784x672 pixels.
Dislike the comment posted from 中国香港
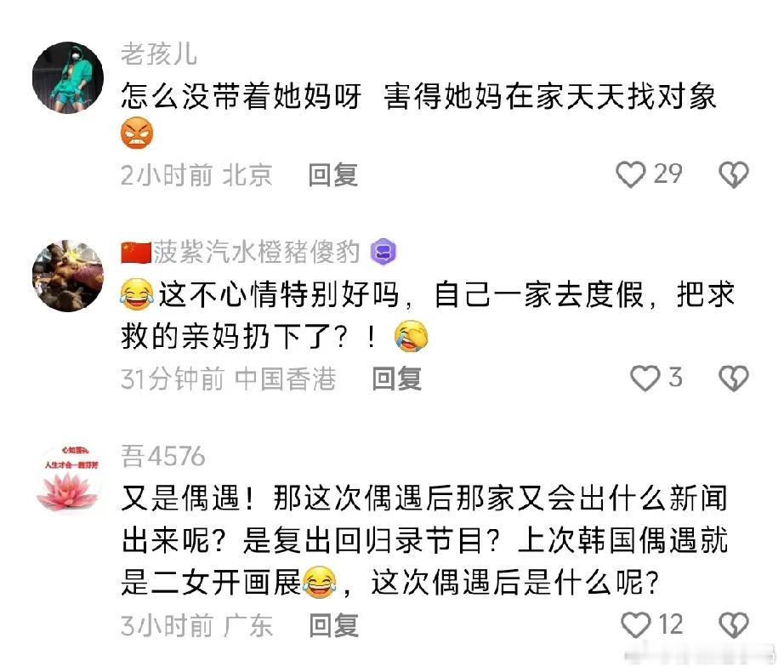[734, 378]
